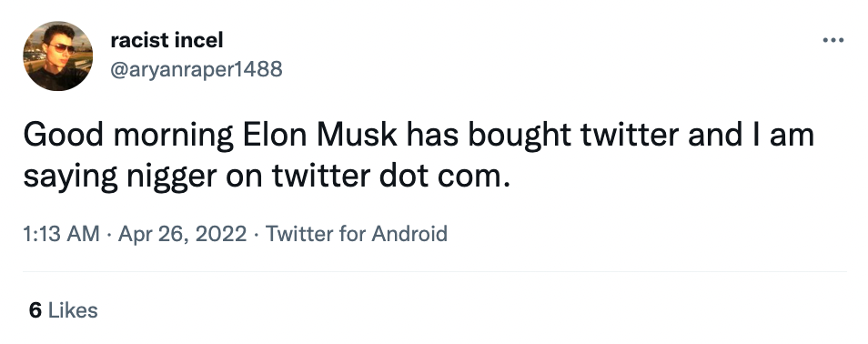Image resolution: width=868 pixels, height=344 pixels.
Task: Click the gray word "Likes"
Action: pyautogui.click(x=73, y=310)
